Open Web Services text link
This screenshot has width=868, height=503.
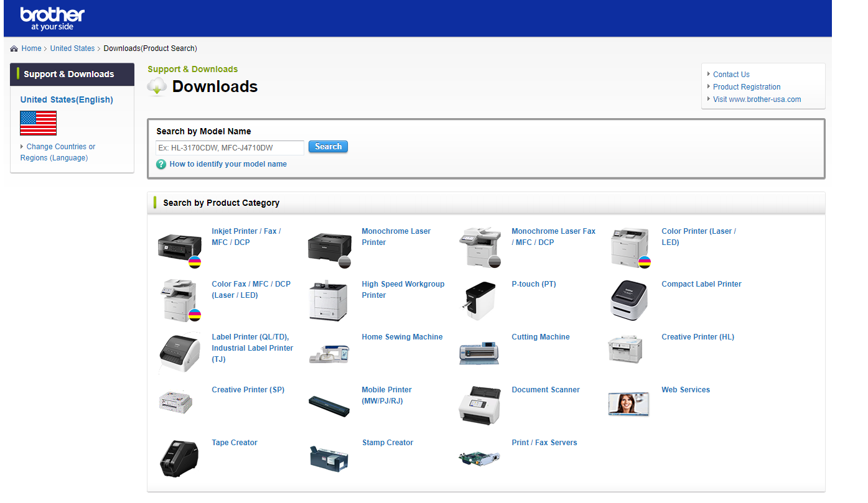686,390
